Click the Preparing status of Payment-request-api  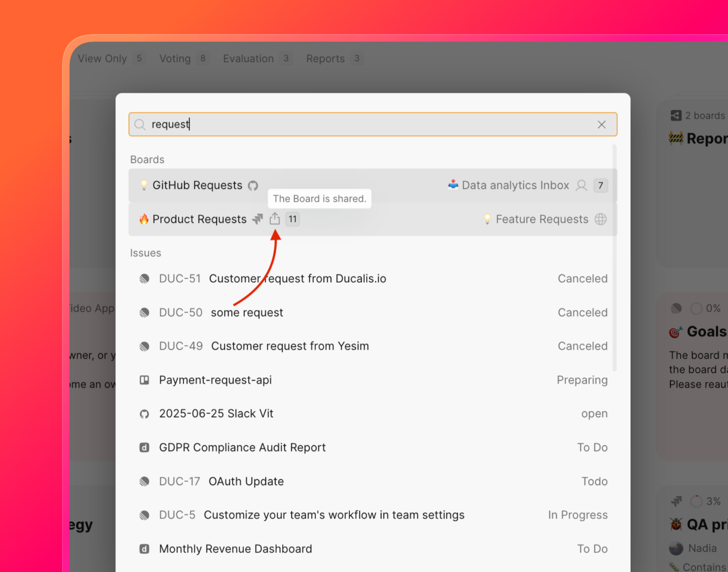pos(582,380)
